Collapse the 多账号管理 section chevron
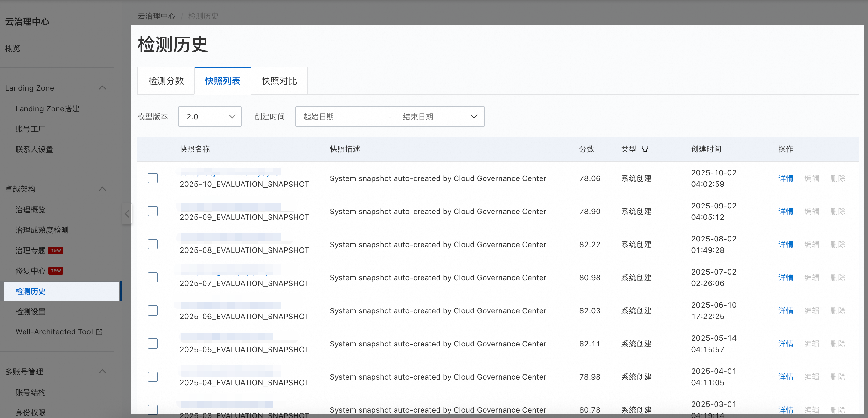The width and height of the screenshot is (868, 418). (102, 372)
